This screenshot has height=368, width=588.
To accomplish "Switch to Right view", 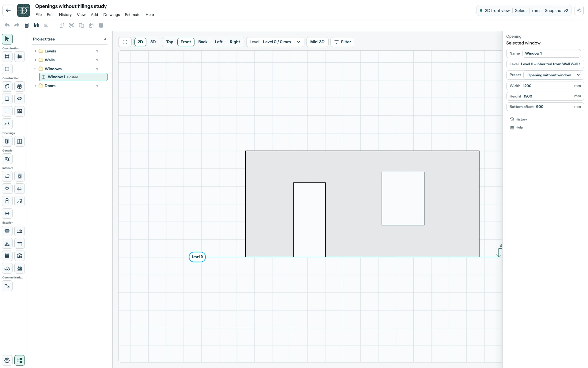I will [x=235, y=42].
